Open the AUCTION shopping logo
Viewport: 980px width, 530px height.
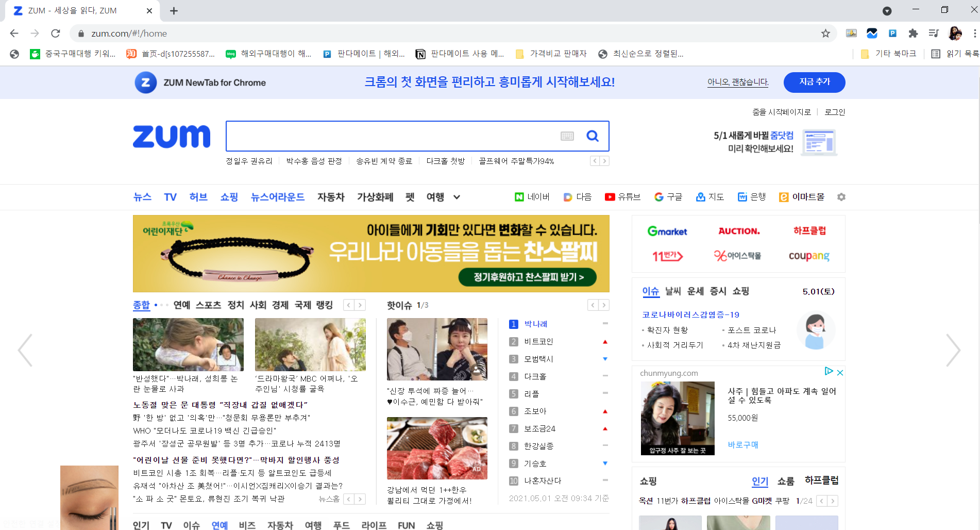point(739,231)
